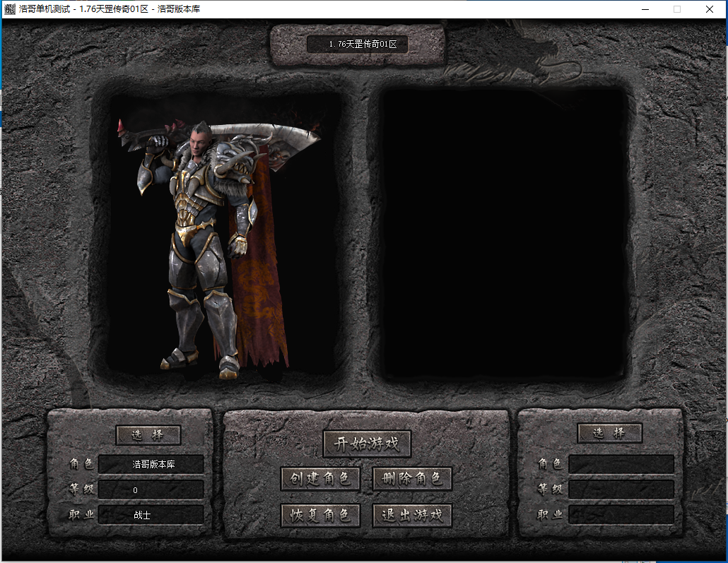The width and height of the screenshot is (728, 563).
Task: Click the level field showing 0
Action: tap(151, 490)
